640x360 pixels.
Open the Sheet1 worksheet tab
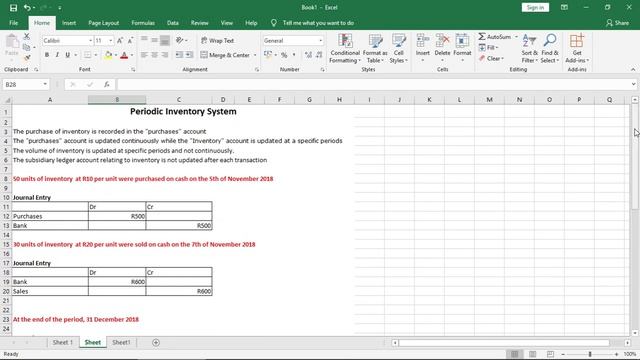[121, 342]
